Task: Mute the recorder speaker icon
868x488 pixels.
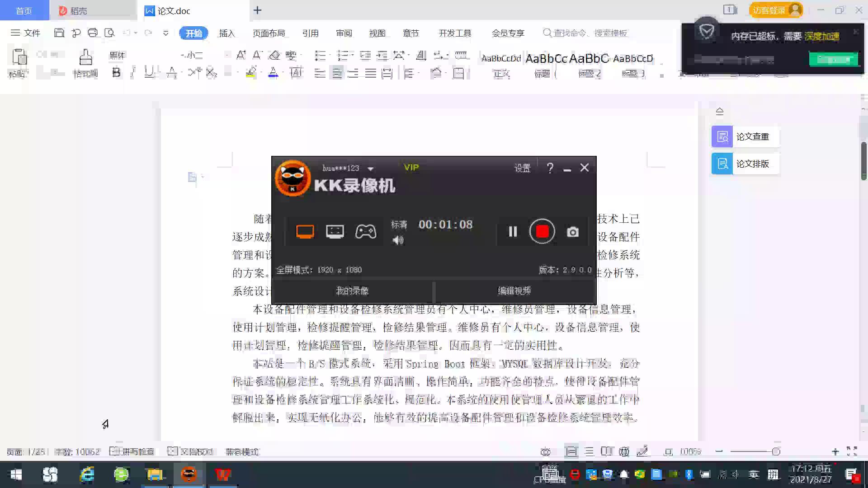Action: click(x=398, y=240)
